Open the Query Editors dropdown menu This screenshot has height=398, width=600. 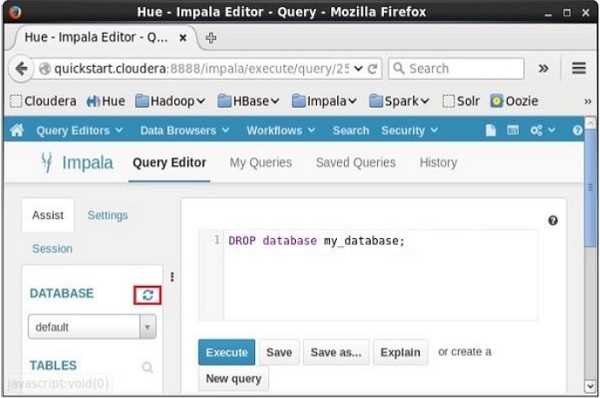[80, 130]
